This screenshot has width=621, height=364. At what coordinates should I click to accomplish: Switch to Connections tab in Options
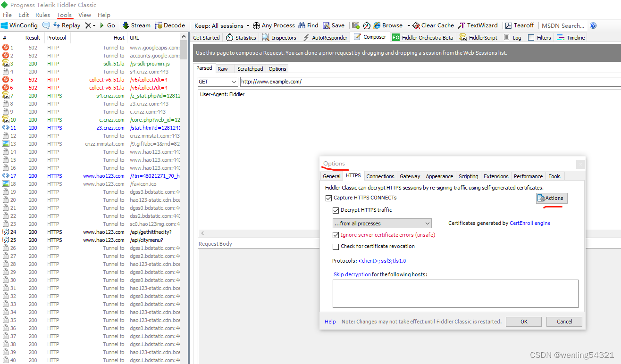[x=380, y=176]
